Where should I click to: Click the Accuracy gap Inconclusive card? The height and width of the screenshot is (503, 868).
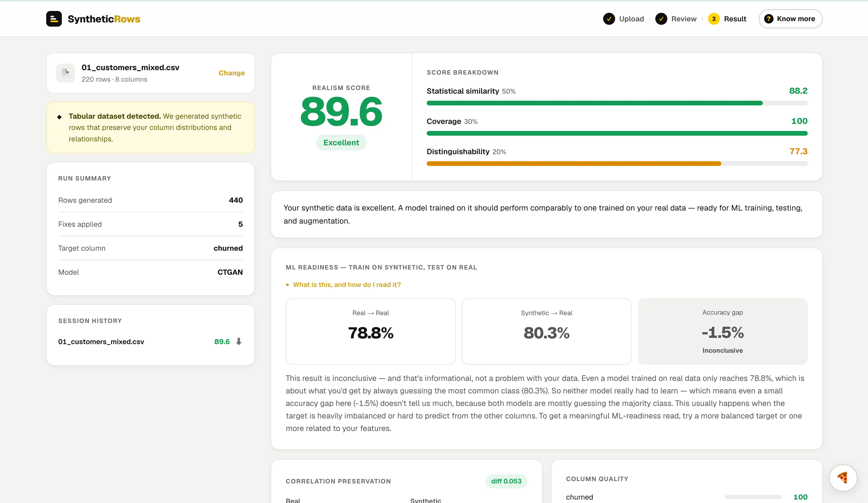[723, 331]
